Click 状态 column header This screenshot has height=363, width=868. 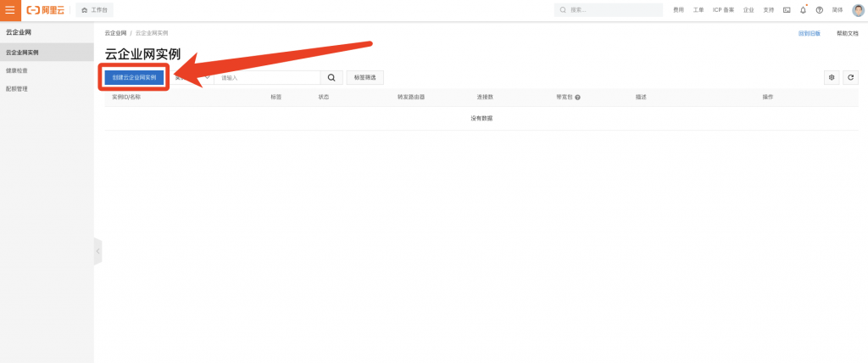coord(324,97)
